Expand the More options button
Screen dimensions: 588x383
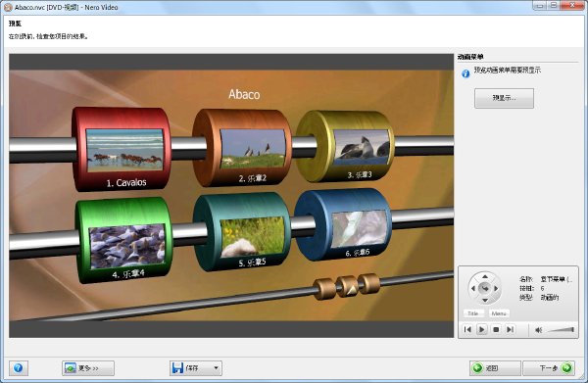[x=88, y=368]
